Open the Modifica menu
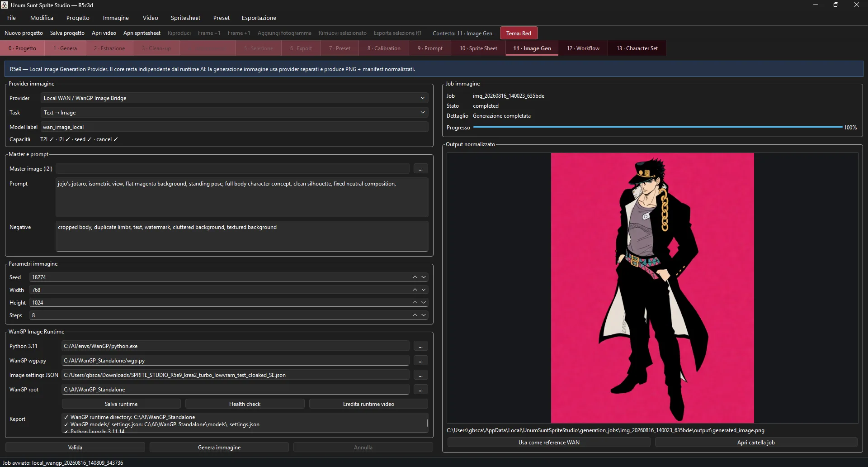 tap(42, 18)
